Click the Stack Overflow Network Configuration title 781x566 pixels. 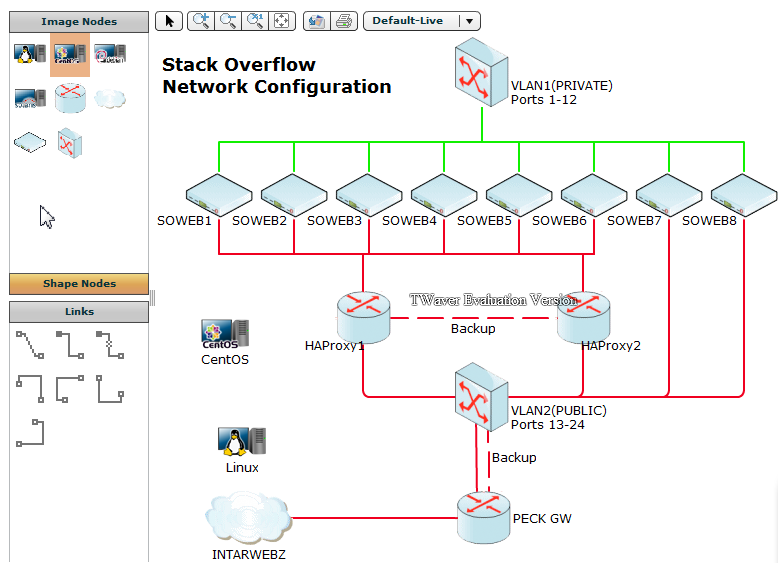click(276, 76)
